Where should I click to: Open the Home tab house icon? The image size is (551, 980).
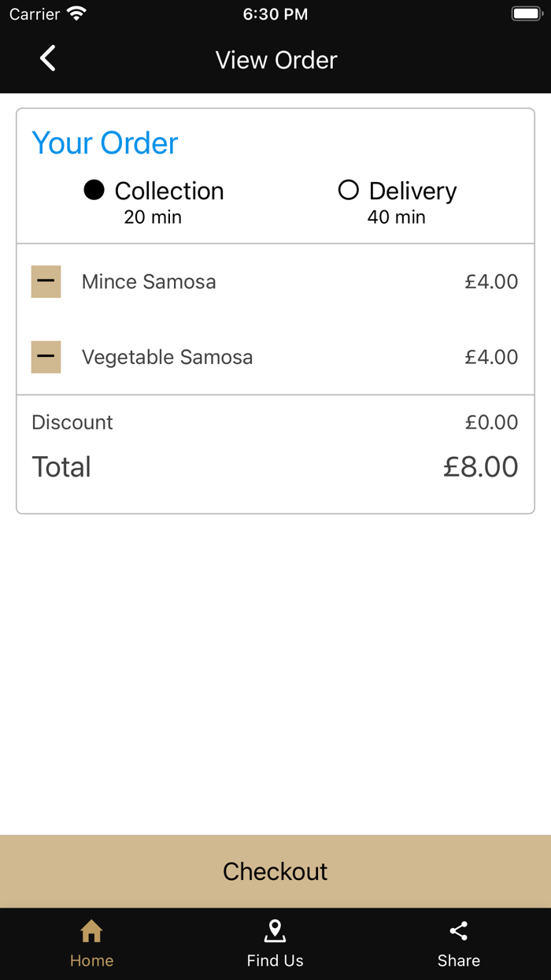tap(91, 931)
